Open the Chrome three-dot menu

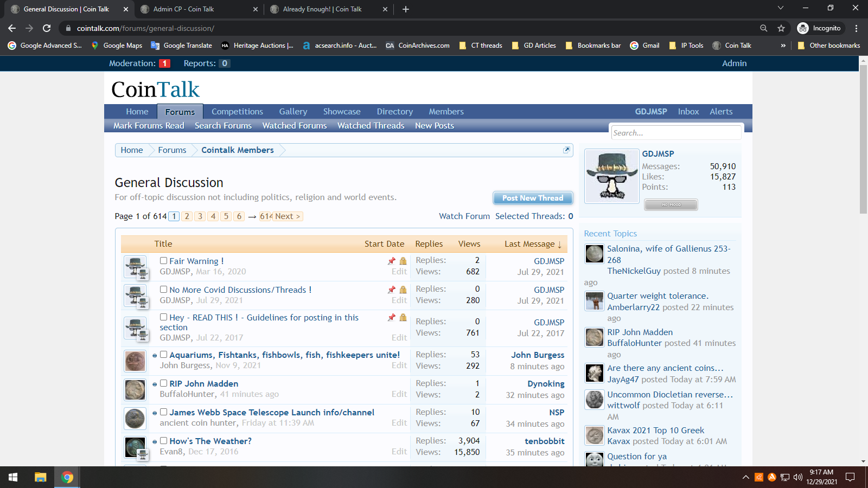coord(857,28)
